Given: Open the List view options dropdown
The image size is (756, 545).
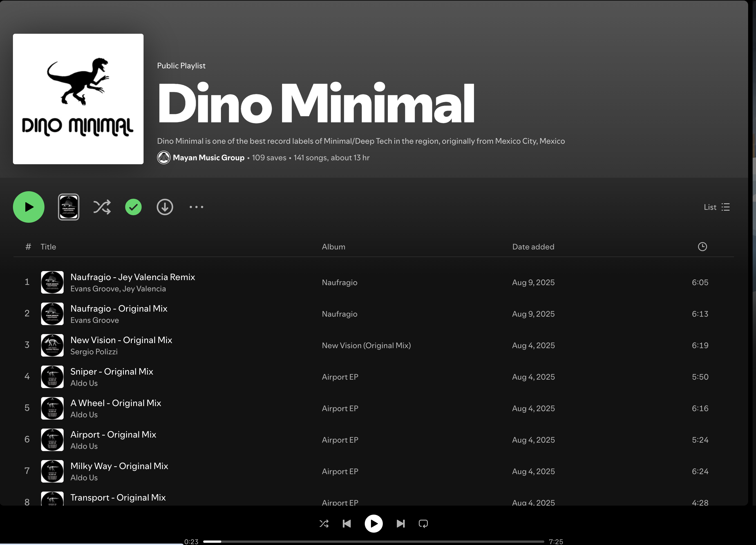Looking at the screenshot, I should coord(717,207).
